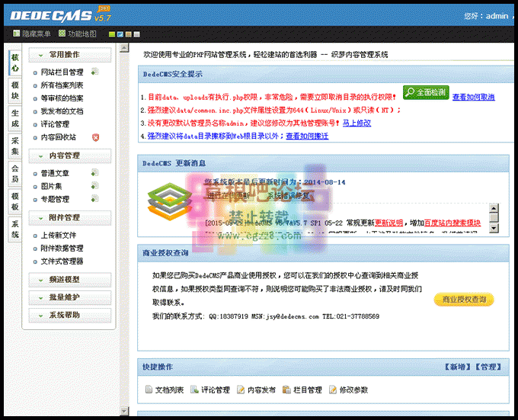Collapse the 附件管理 menu section
Screen dimensions: 518x420
click(x=70, y=218)
